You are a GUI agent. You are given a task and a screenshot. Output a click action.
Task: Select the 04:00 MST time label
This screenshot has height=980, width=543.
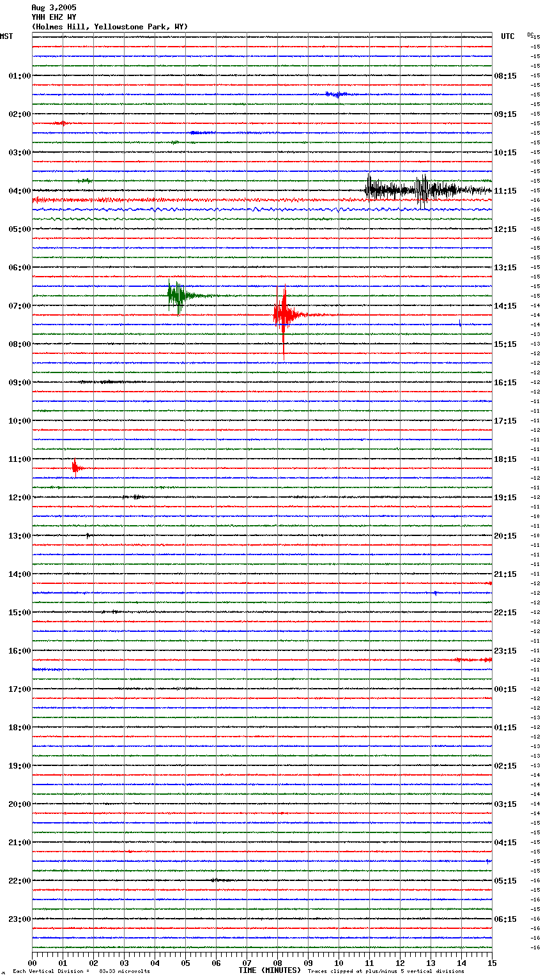point(20,191)
